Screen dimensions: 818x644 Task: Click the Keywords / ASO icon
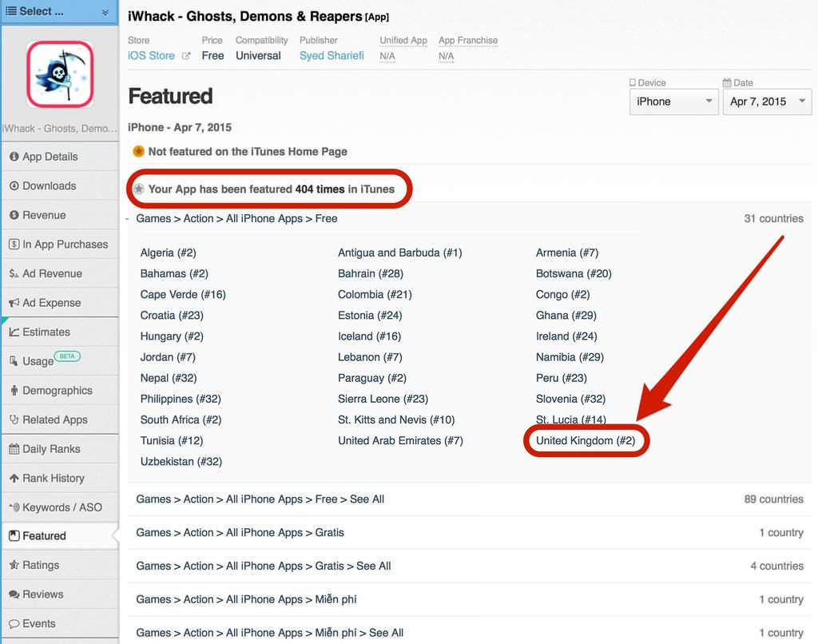pyautogui.click(x=14, y=507)
